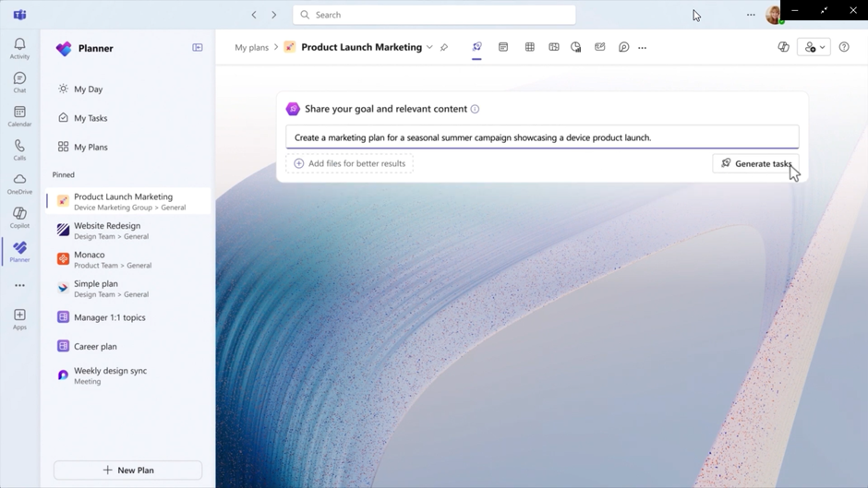This screenshot has width=868, height=488.
Task: Open Copilot in the Teams sidebar
Action: 19,218
